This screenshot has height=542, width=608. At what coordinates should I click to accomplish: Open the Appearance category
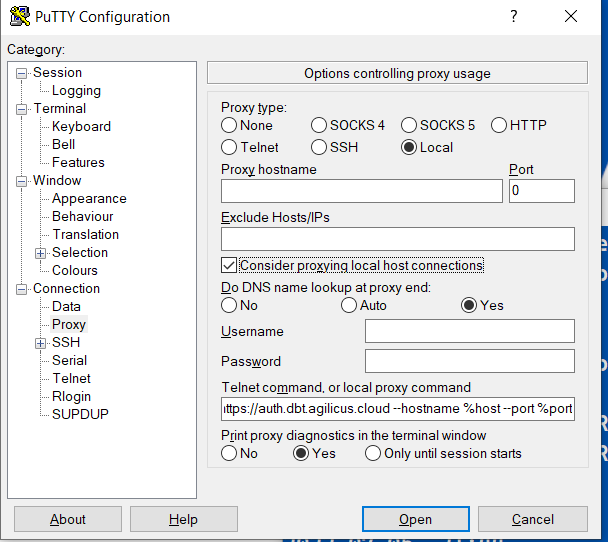pos(89,199)
